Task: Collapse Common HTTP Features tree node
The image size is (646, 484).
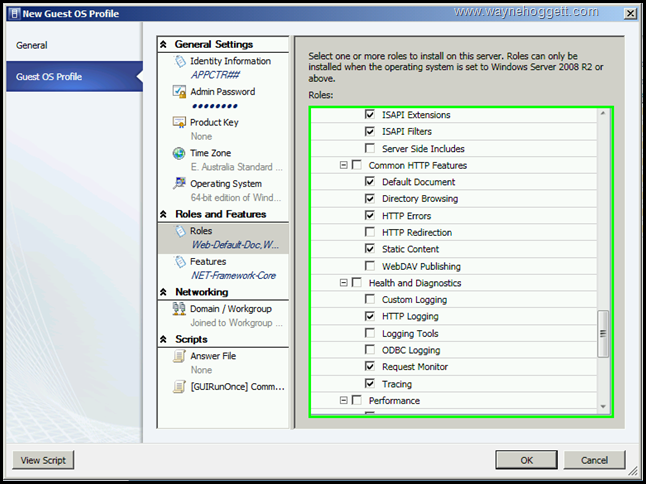Action: (344, 165)
